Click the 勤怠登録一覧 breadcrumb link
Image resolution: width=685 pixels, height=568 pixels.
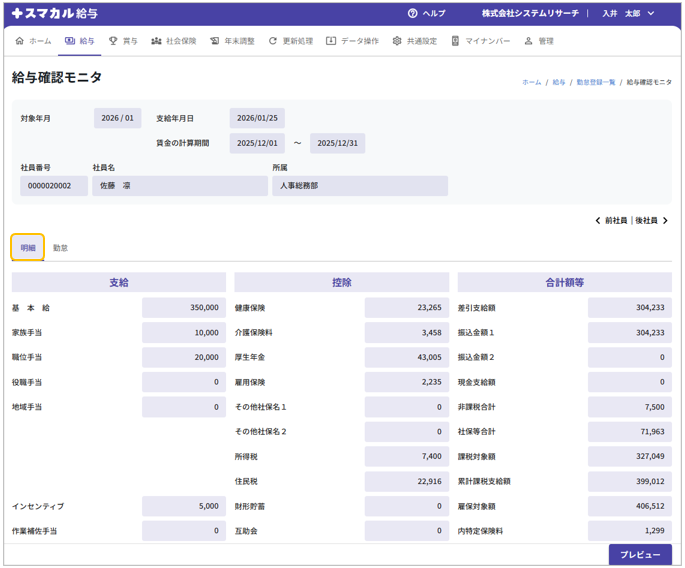[x=595, y=82]
